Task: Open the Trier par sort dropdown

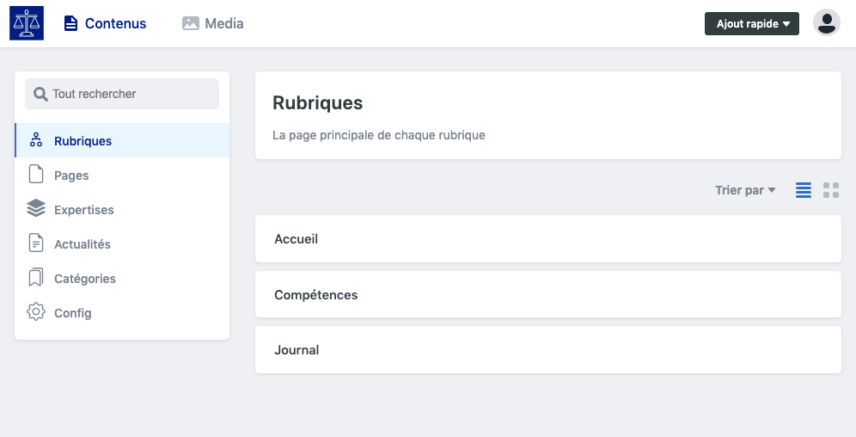Action: pyautogui.click(x=745, y=190)
